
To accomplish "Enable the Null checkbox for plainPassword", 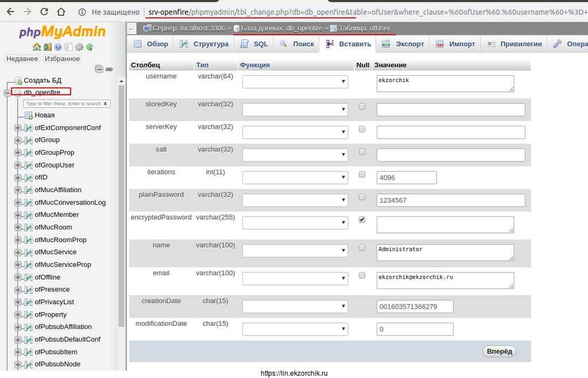I will (362, 197).
